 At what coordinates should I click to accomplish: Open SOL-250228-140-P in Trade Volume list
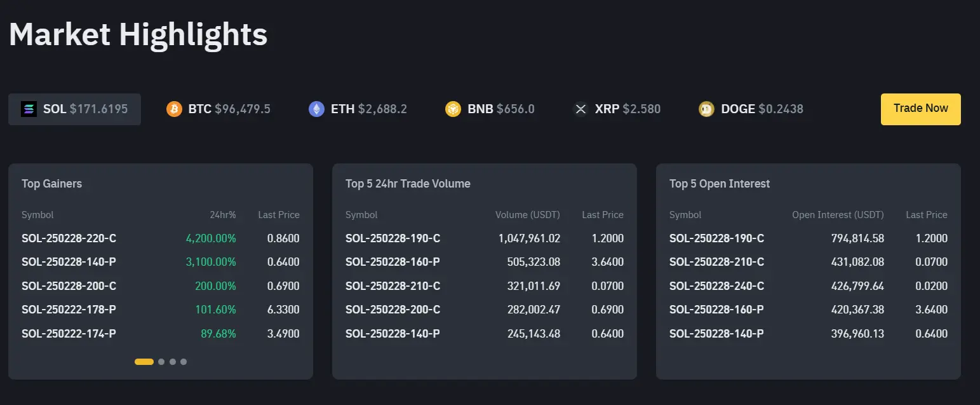(x=393, y=334)
